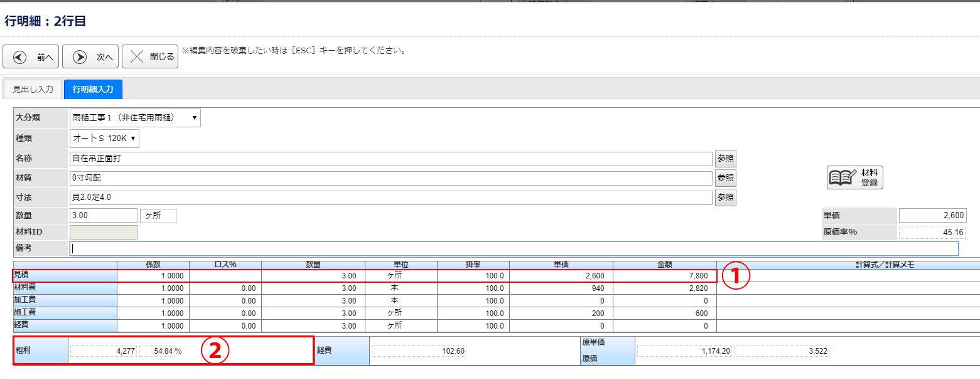Click 参照 button for 寸法 field
This screenshot has width=980, height=380.
[x=725, y=198]
